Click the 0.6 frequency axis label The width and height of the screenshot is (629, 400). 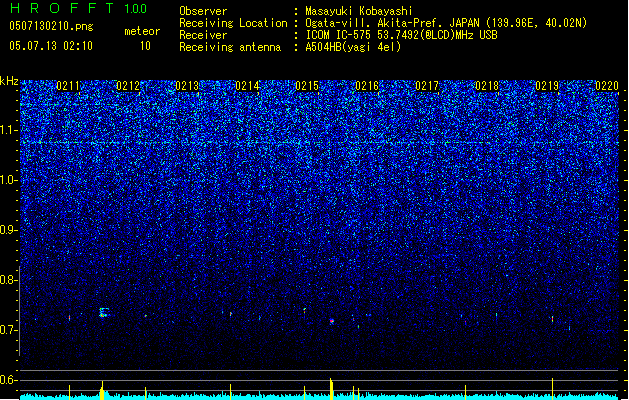pos(8,380)
